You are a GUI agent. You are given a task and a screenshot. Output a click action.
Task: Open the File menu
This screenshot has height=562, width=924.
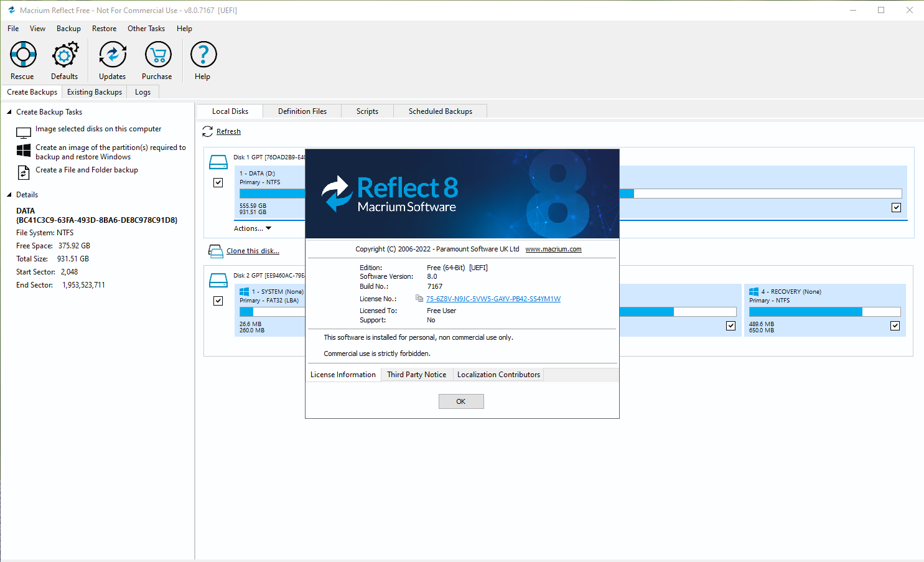(13, 29)
